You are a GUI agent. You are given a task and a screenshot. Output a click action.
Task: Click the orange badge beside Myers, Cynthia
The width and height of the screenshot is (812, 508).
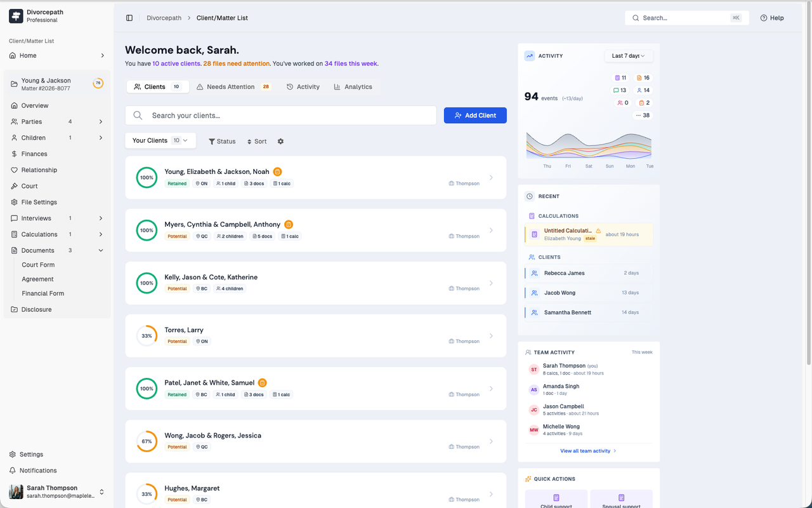click(x=289, y=224)
